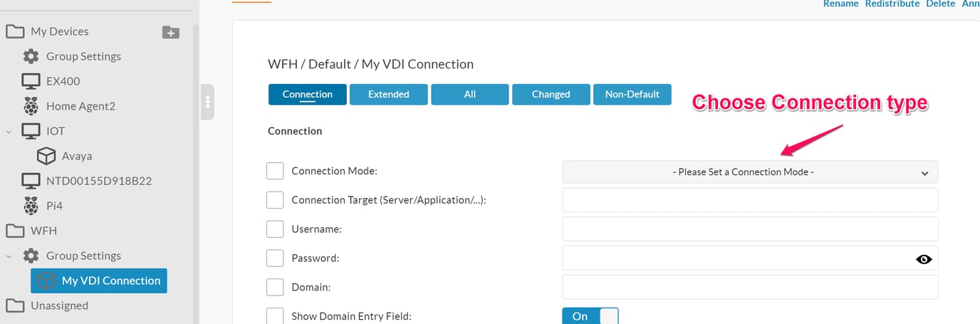980x324 pixels.
Task: Click the WFH folder icon
Action: pyautogui.click(x=14, y=231)
